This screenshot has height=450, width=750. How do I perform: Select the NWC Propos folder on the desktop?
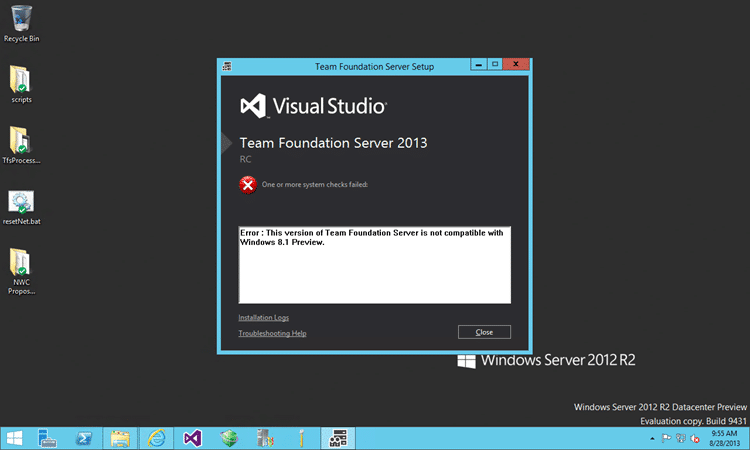tap(21, 271)
